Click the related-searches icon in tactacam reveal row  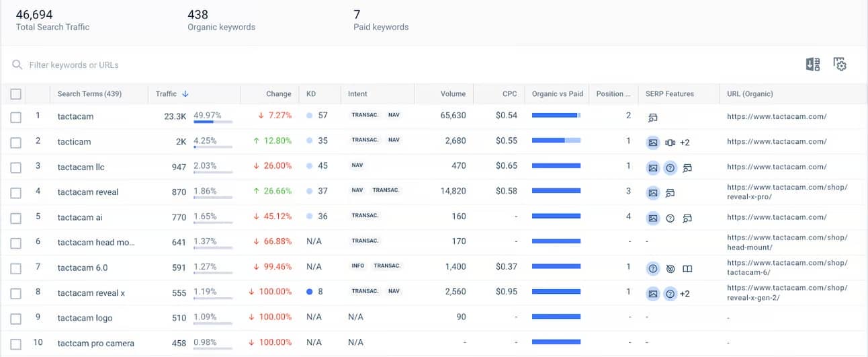point(670,193)
